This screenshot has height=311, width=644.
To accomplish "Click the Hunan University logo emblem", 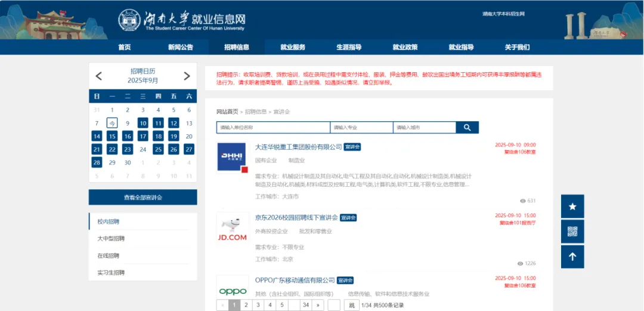I will [129, 20].
